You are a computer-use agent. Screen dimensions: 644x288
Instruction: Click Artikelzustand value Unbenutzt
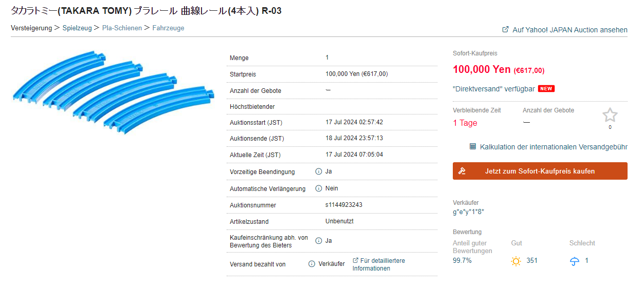click(x=340, y=221)
